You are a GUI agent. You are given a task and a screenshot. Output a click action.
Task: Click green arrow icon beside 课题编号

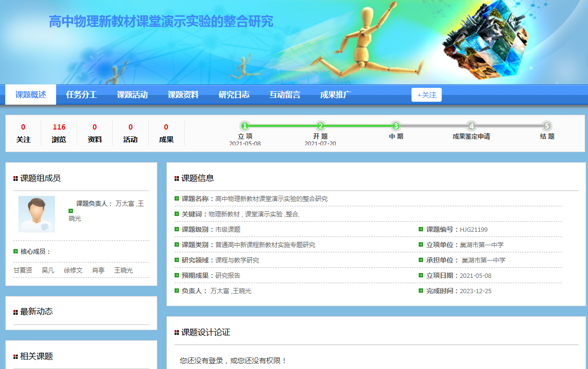(x=421, y=229)
